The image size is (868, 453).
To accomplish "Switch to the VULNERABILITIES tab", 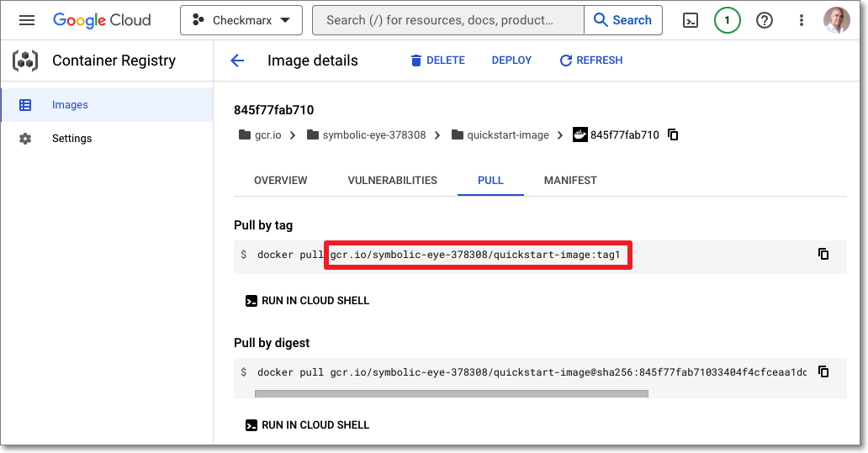I will tap(393, 181).
